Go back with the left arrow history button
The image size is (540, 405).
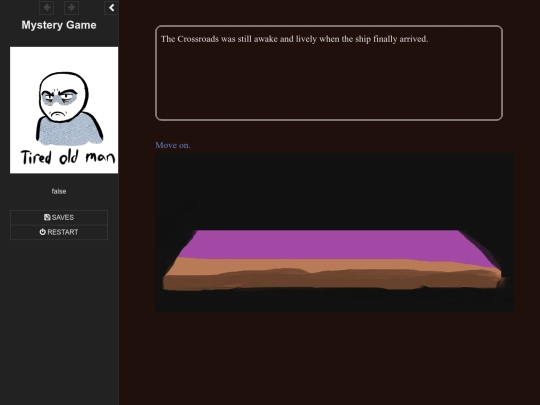click(46, 8)
